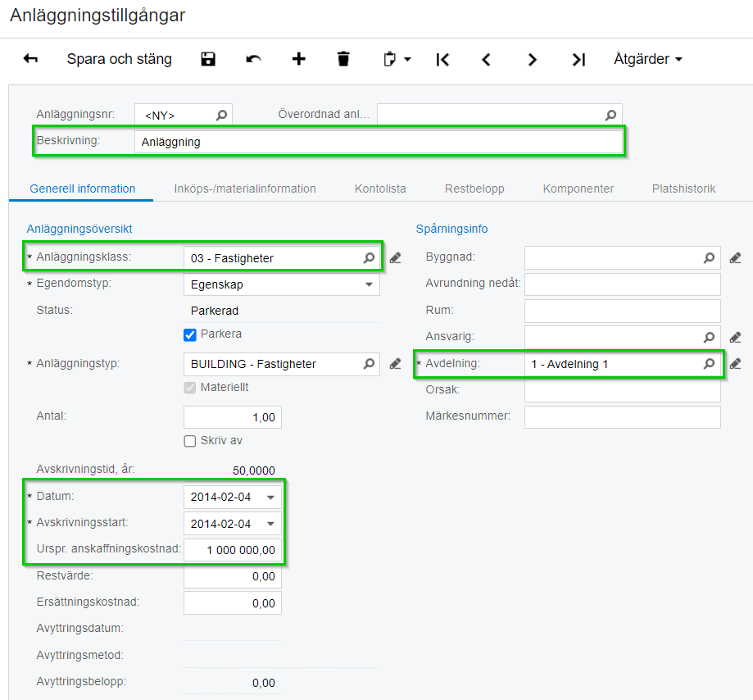Edit Byggnad with the pencil icon
Screen dimensions: 753x700
tap(735, 258)
